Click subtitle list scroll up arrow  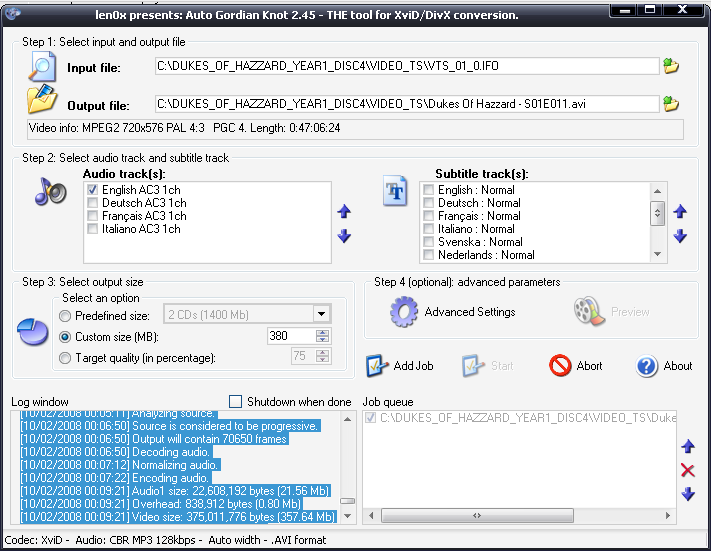click(657, 190)
